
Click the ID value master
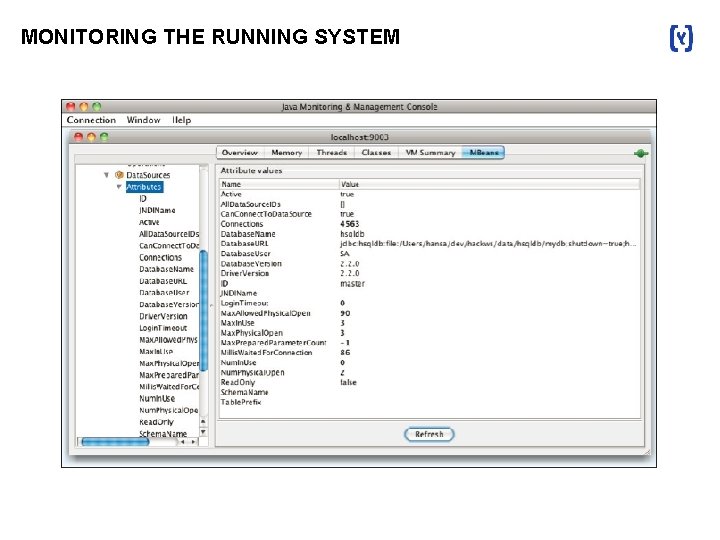click(x=352, y=284)
